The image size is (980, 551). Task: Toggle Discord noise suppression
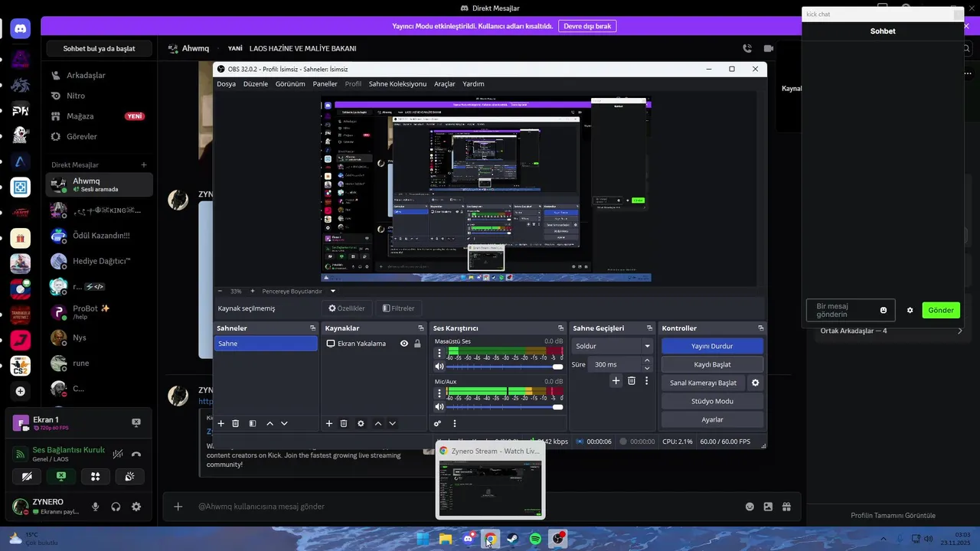(x=118, y=454)
